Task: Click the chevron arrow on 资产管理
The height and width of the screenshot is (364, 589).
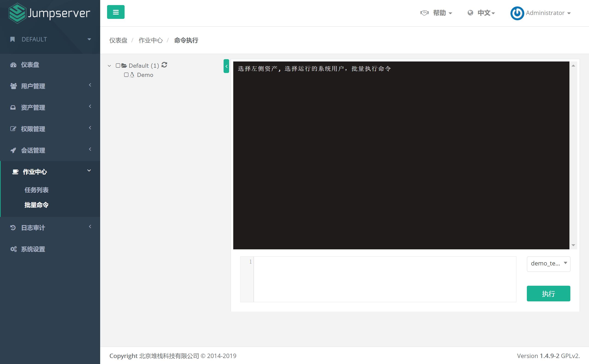Action: pyautogui.click(x=90, y=106)
